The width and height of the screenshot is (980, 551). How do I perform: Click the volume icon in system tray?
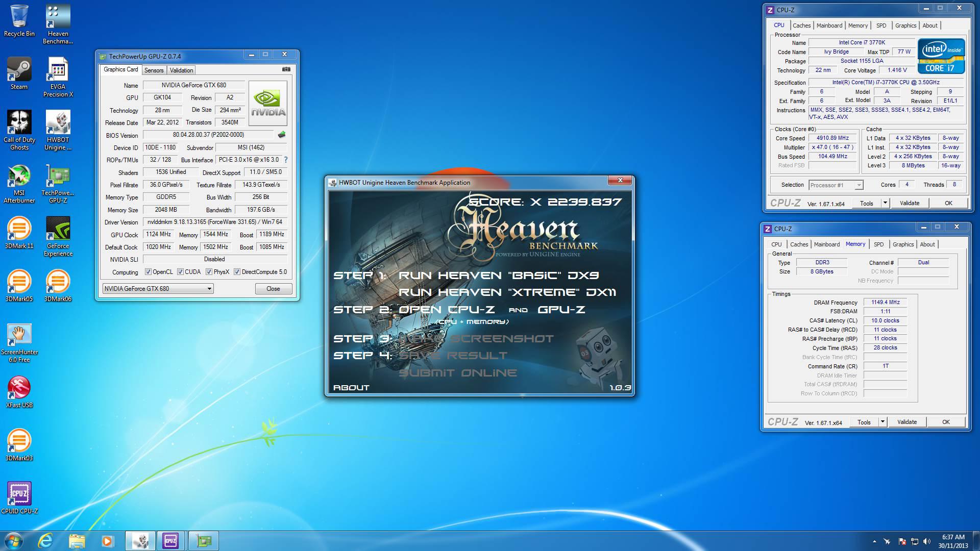(927, 541)
